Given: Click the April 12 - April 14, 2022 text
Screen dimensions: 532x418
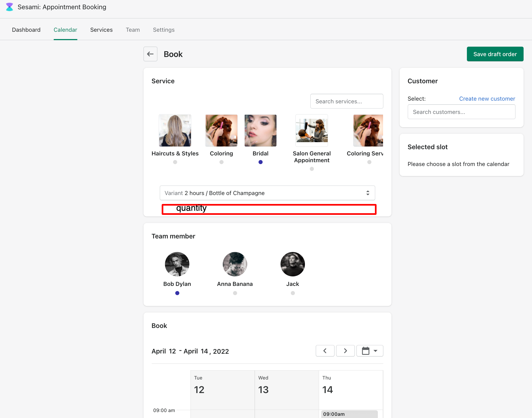Looking at the screenshot, I should point(190,351).
